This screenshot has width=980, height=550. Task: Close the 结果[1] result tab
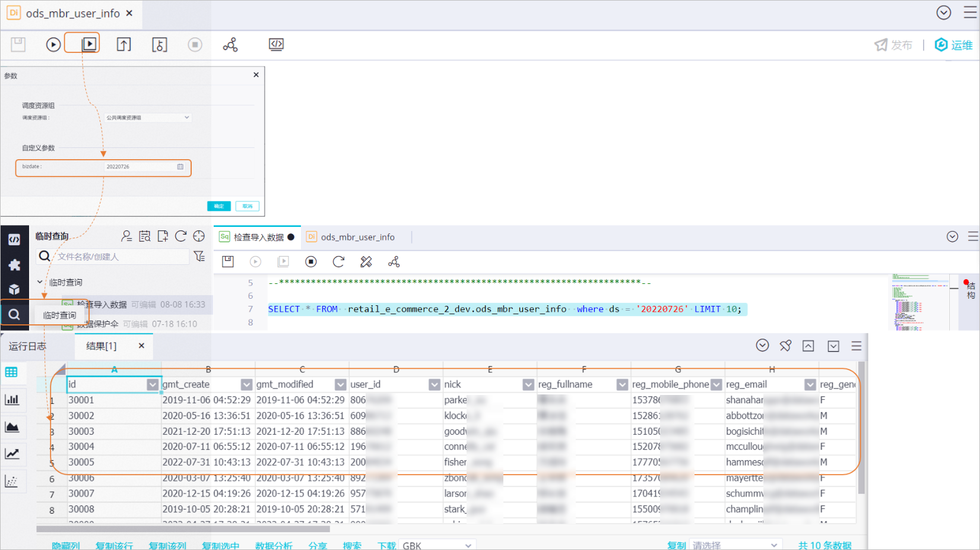[x=141, y=346]
